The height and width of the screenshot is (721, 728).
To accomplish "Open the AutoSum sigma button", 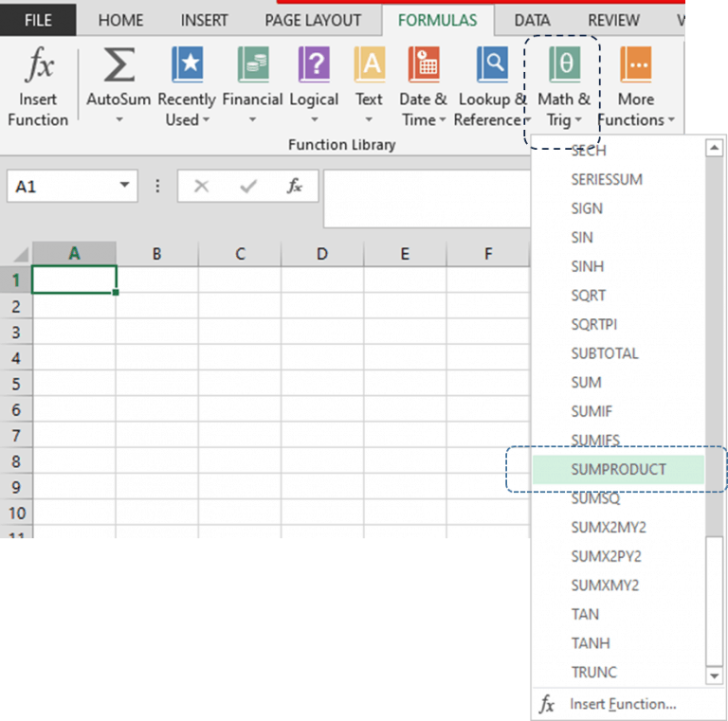I will point(118,64).
